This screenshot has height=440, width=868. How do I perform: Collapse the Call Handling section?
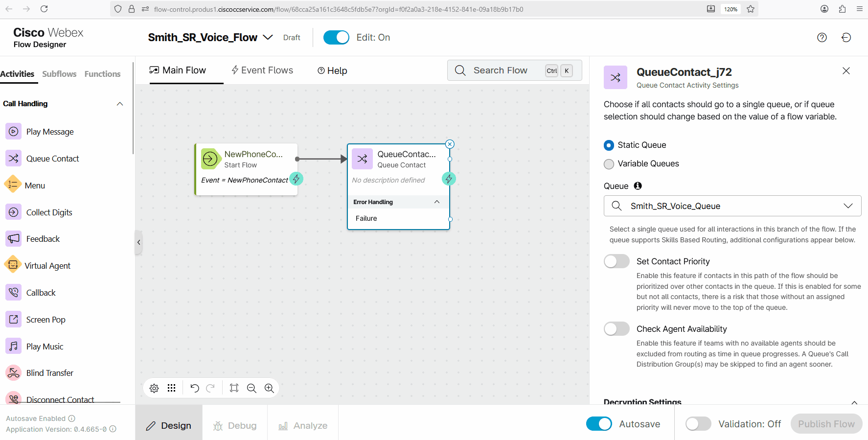point(120,104)
